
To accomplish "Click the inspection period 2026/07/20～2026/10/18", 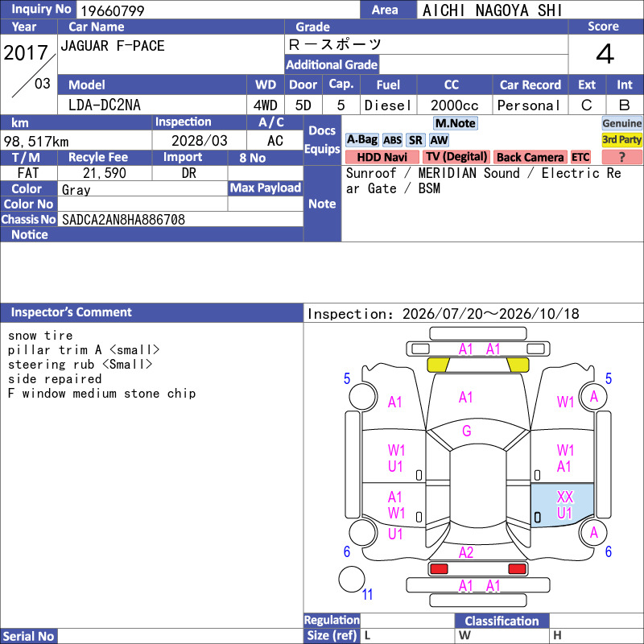I will pos(490,314).
